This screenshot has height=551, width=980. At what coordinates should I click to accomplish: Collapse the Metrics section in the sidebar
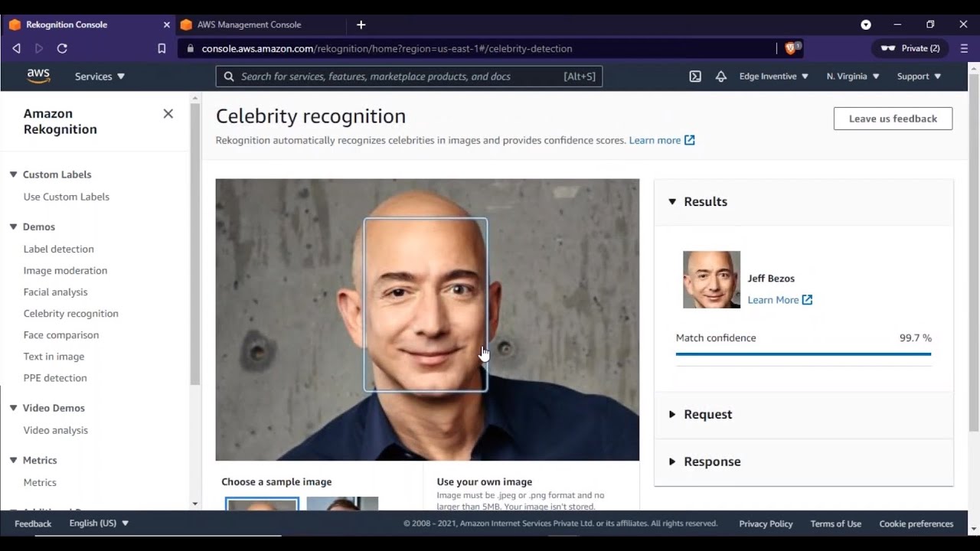13,460
